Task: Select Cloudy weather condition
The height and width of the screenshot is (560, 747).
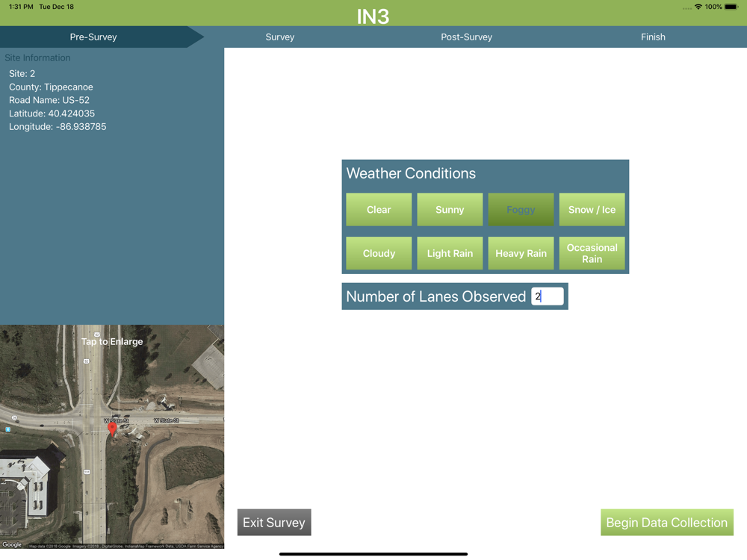Action: [x=379, y=253]
